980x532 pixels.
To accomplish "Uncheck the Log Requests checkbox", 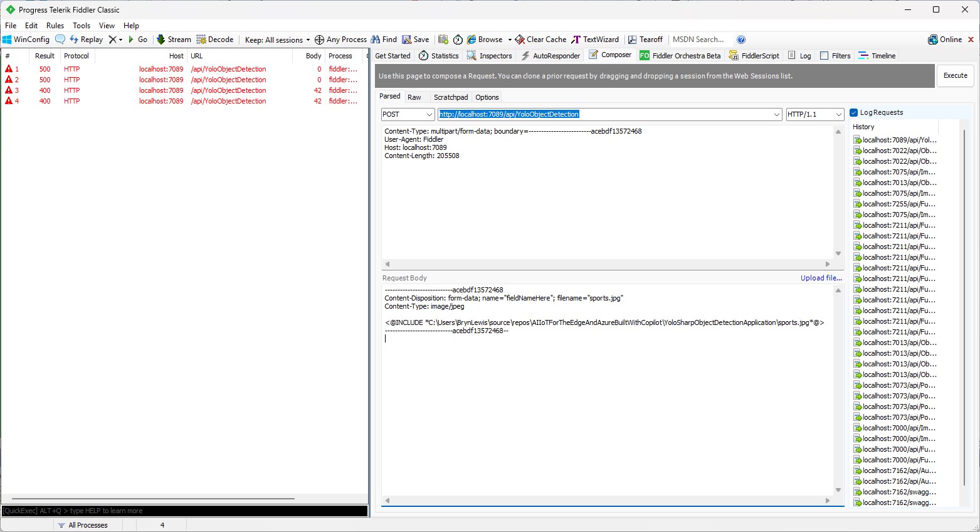I will pyautogui.click(x=854, y=113).
